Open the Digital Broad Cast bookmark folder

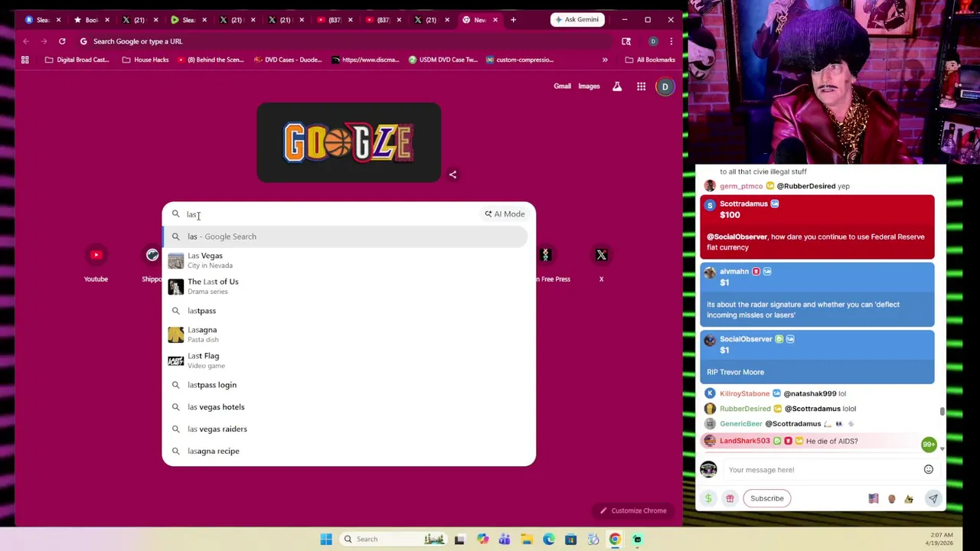click(77, 60)
